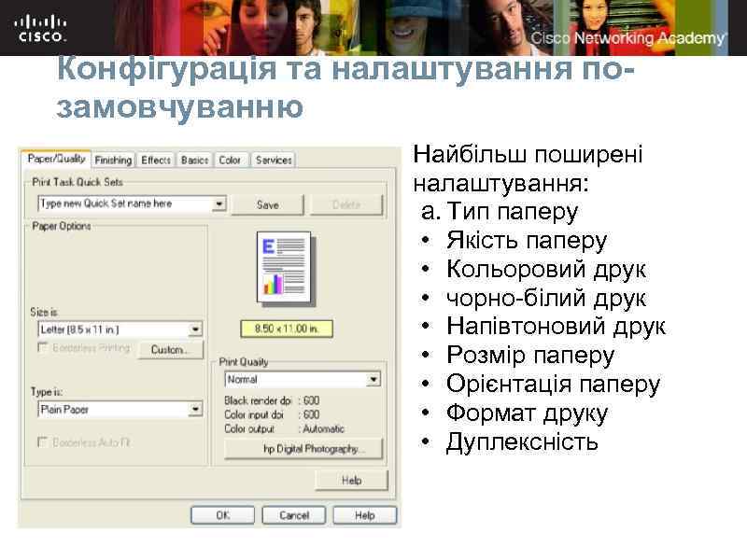The width and height of the screenshot is (747, 560).
Task: Open the Effects tab
Action: [156, 161]
